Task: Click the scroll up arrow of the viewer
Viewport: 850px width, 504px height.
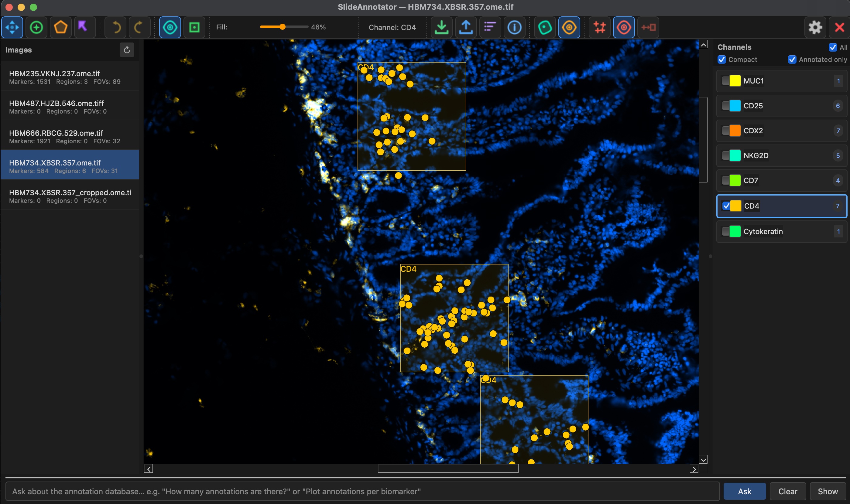Action: (x=703, y=45)
